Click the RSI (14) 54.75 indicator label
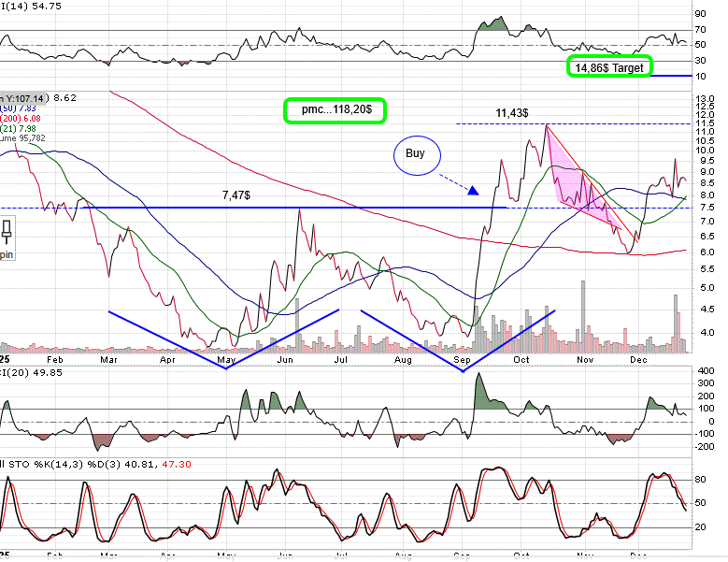728x562 pixels. click(23, 6)
